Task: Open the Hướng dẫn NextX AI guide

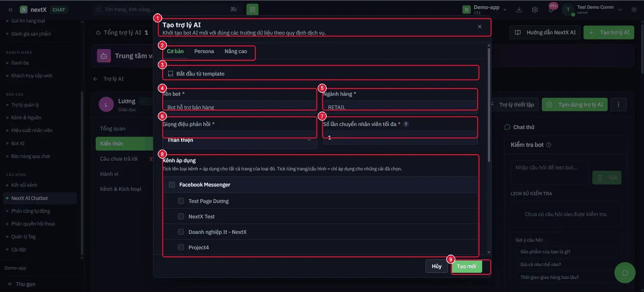Action: 545,32
